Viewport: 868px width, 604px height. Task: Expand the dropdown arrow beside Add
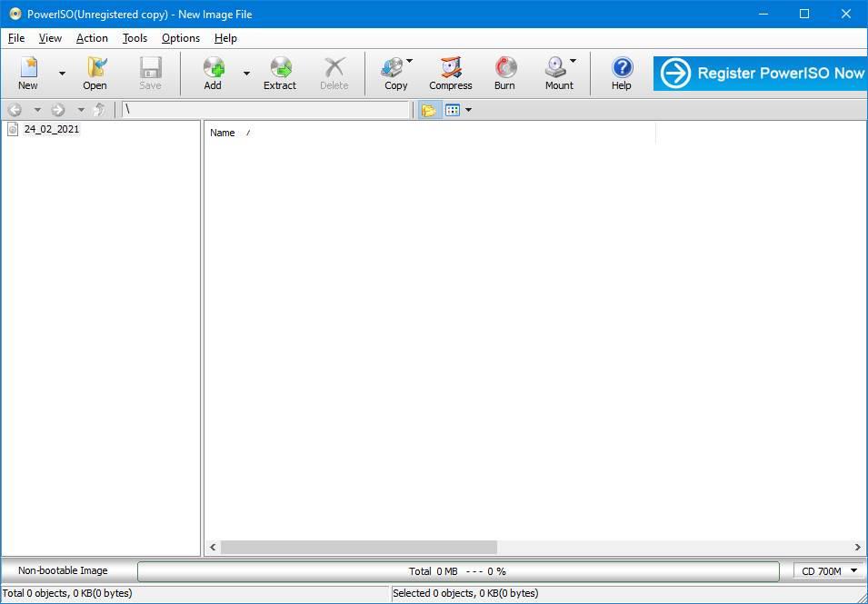click(246, 73)
